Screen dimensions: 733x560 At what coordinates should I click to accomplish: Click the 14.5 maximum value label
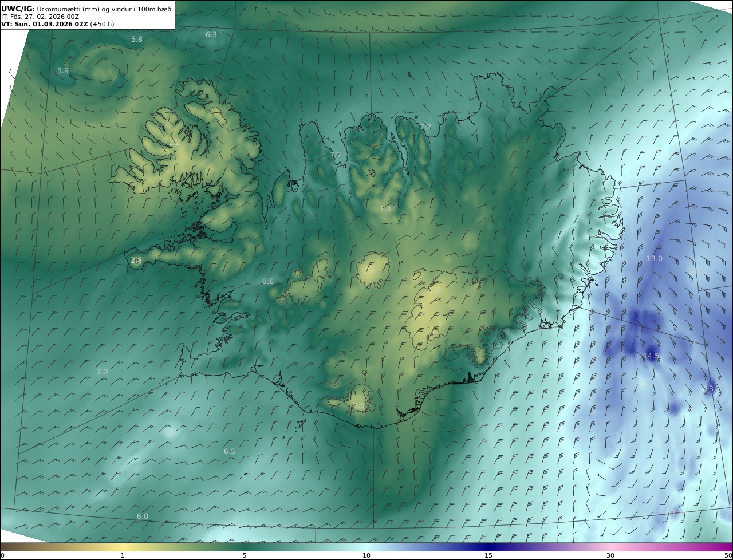tap(651, 356)
